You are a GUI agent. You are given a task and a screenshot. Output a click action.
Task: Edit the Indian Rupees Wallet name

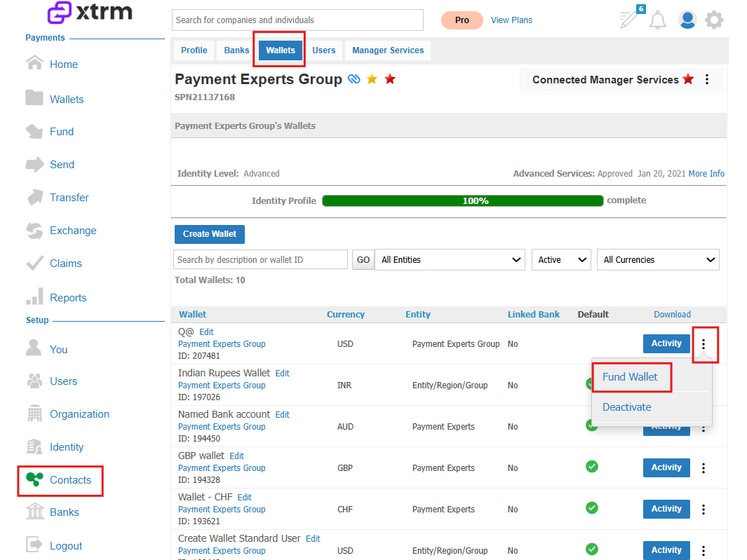tap(283, 374)
